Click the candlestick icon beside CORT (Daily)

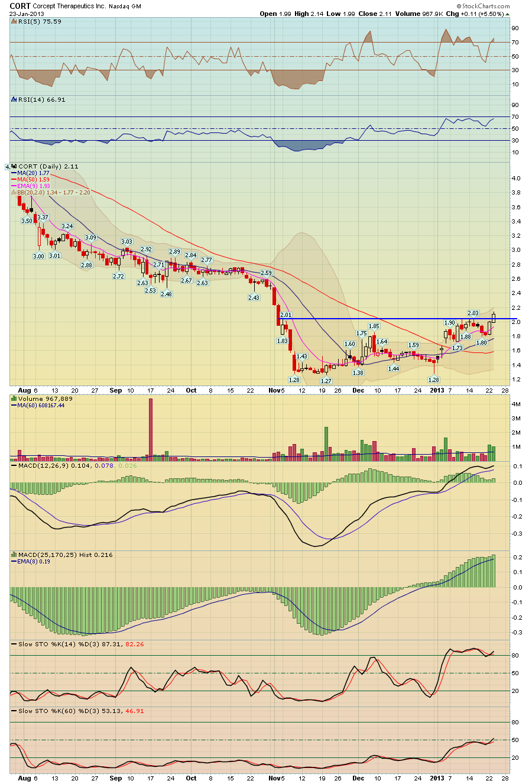(x=14, y=167)
